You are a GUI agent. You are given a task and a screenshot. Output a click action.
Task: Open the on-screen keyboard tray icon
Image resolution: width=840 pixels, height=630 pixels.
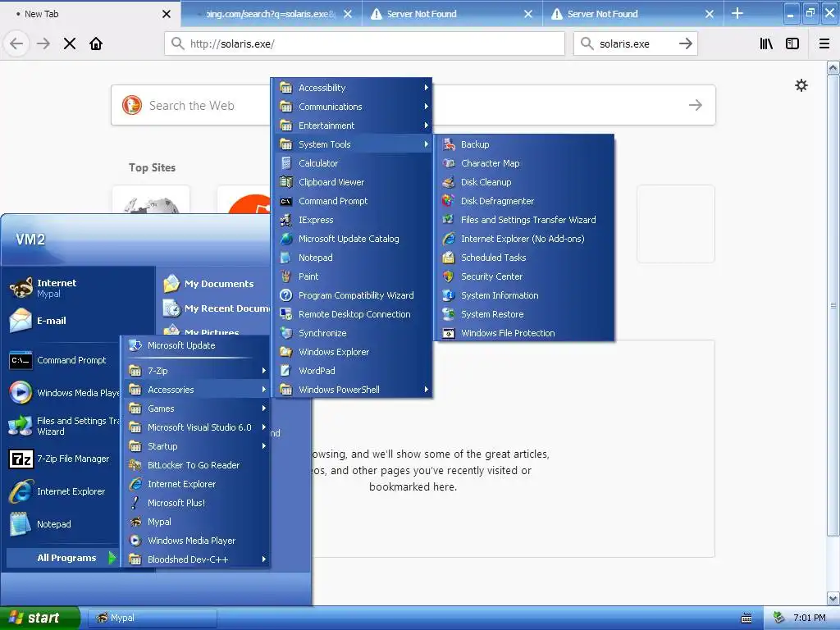pyautogui.click(x=746, y=619)
